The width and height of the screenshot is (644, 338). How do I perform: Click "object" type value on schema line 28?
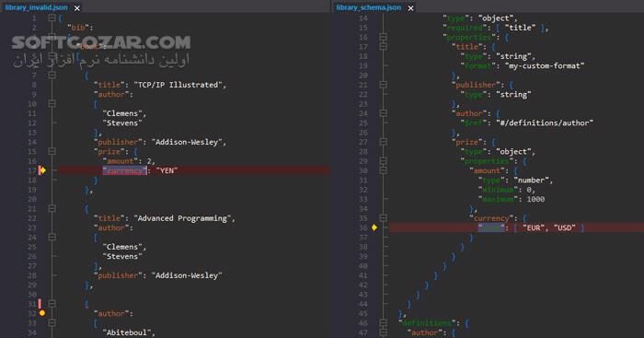(x=513, y=151)
